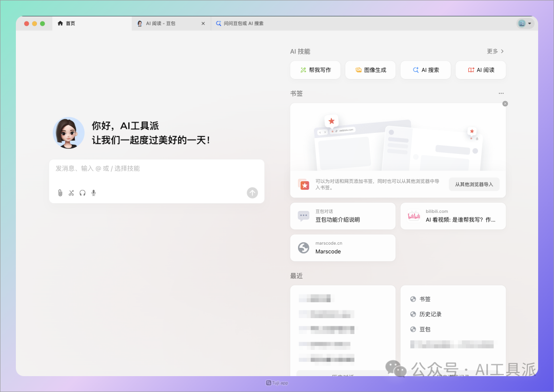
Task: Click the yellow minimize window button
Action: coord(34,24)
